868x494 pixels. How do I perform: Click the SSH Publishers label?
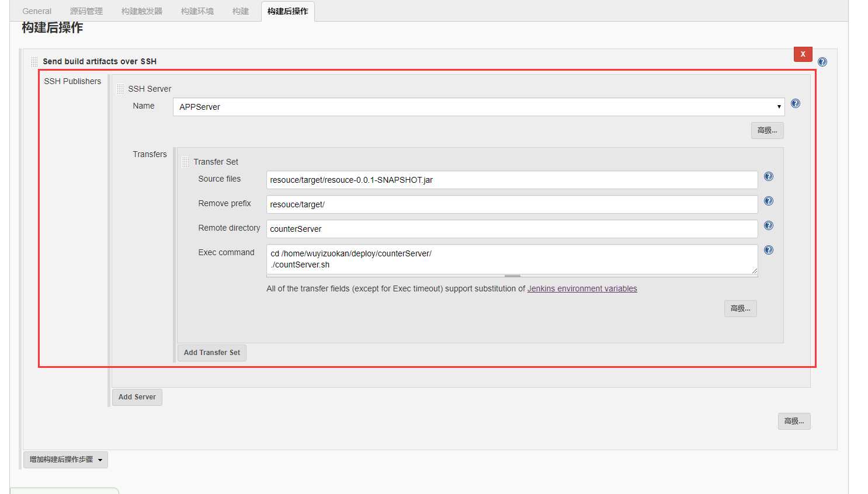pyautogui.click(x=72, y=81)
